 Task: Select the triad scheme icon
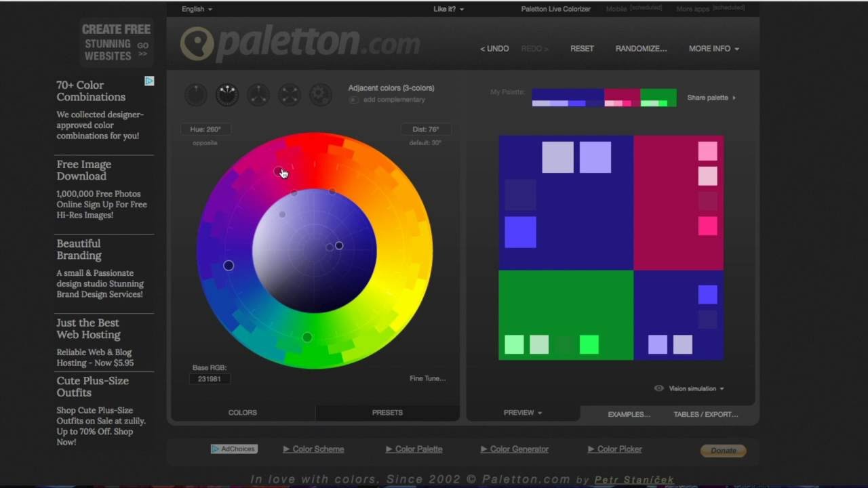coord(258,95)
